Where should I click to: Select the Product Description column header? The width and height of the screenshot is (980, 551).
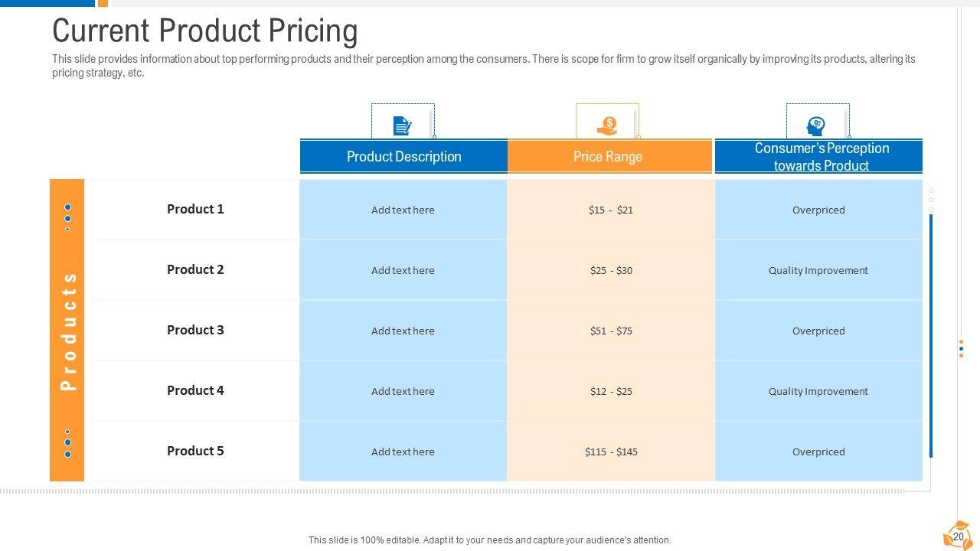pyautogui.click(x=403, y=157)
